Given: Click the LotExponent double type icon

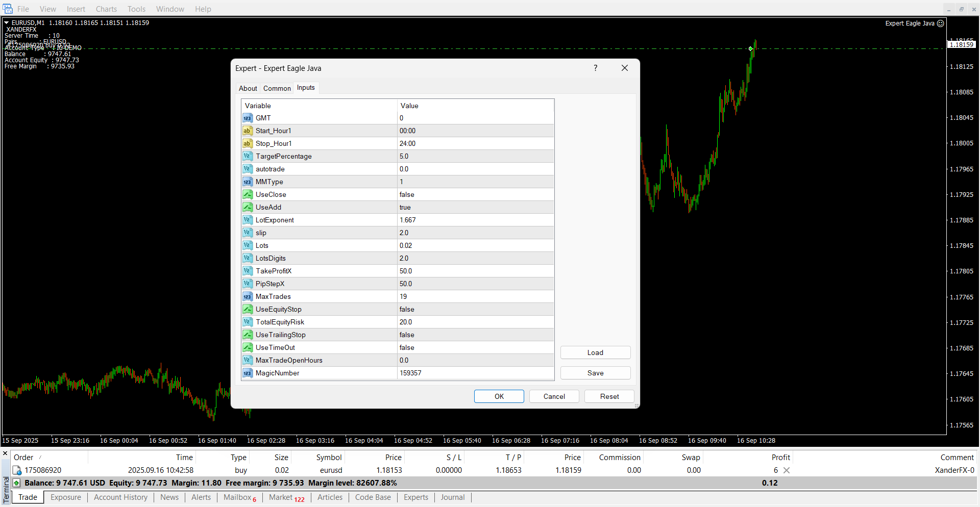Looking at the screenshot, I should [248, 220].
